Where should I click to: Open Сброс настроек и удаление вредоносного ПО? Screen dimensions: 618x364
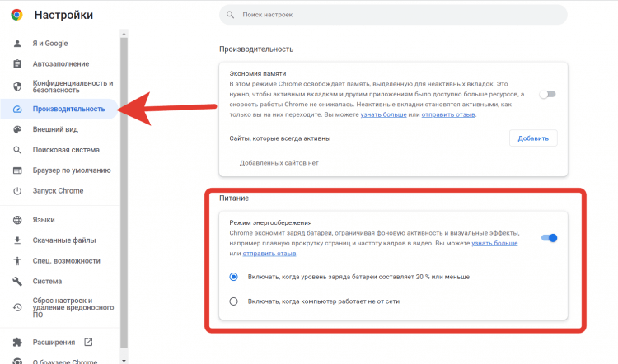pos(73,307)
